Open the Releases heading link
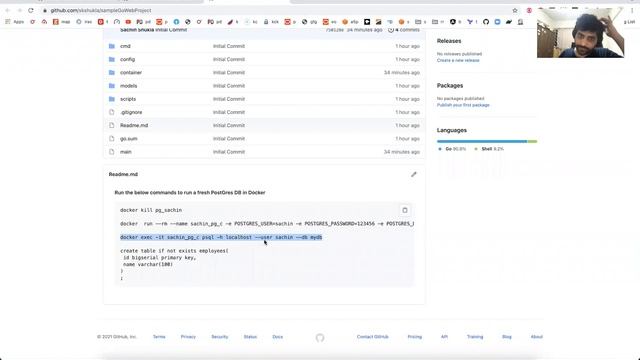 (x=449, y=41)
